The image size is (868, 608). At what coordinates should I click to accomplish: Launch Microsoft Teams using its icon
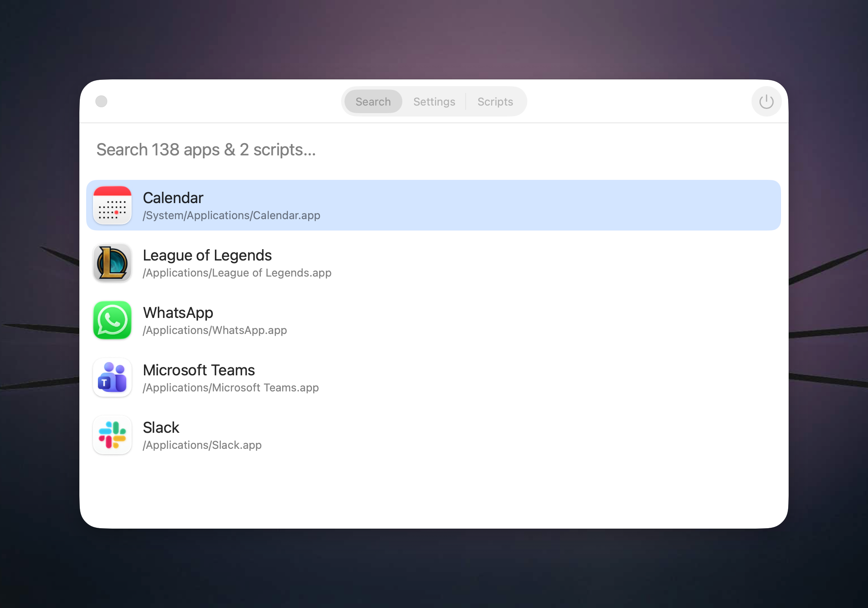pos(112,377)
